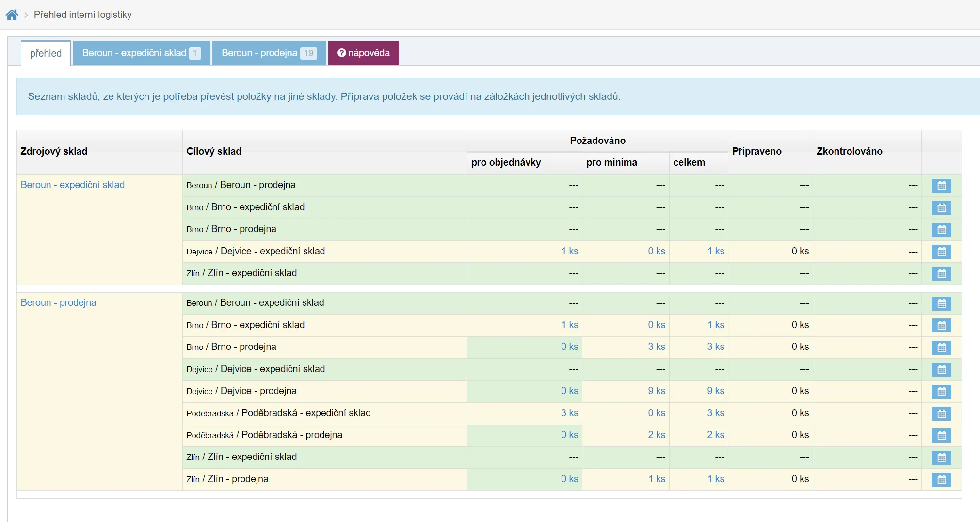Open Beroun - prodejna tab
This screenshot has width=980, height=522.
pyautogui.click(x=269, y=53)
